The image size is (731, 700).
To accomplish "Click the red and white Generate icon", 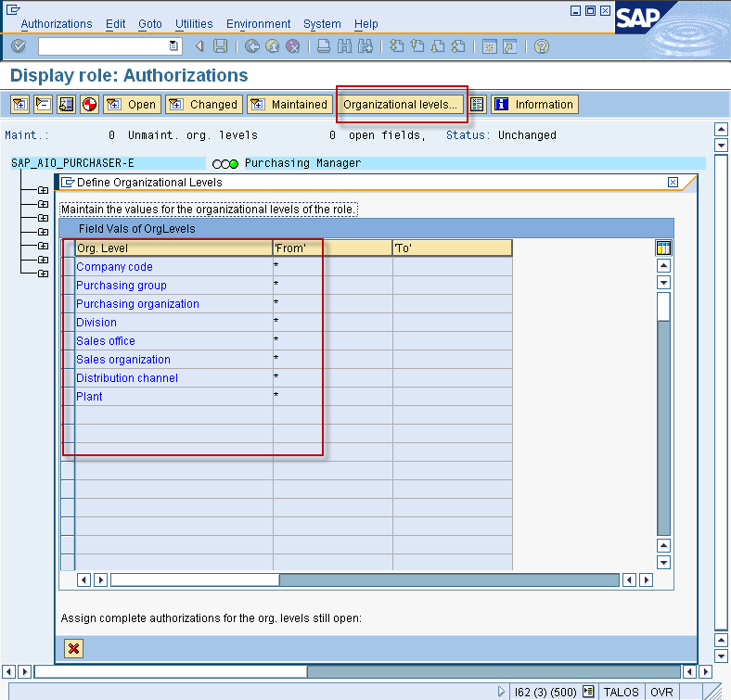I will (x=89, y=105).
